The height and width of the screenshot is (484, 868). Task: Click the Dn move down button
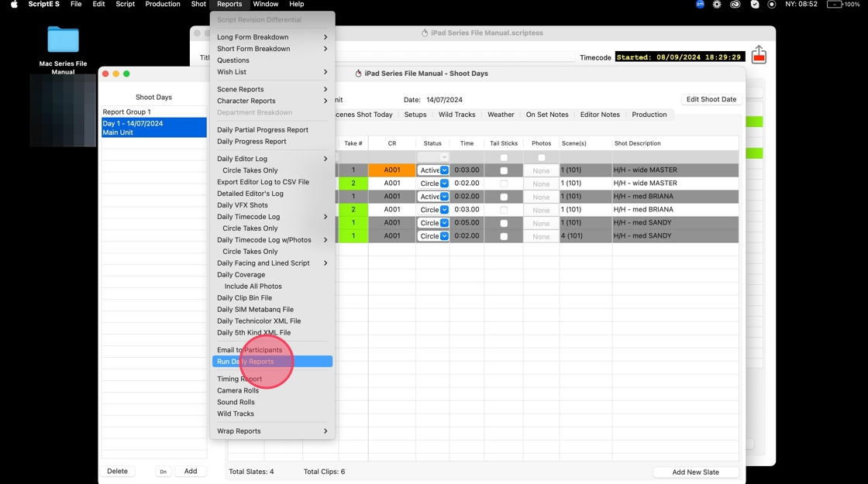pyautogui.click(x=163, y=472)
